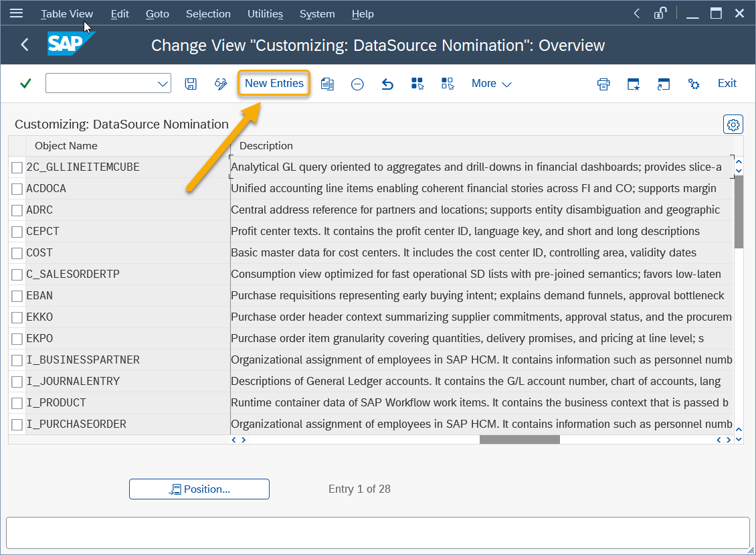This screenshot has height=555, width=756.
Task: Click the New Entries button
Action: 274,84
